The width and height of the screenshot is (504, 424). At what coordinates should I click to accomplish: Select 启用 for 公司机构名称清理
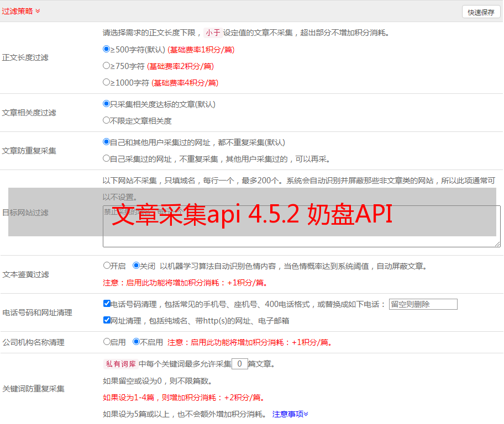click(x=107, y=342)
